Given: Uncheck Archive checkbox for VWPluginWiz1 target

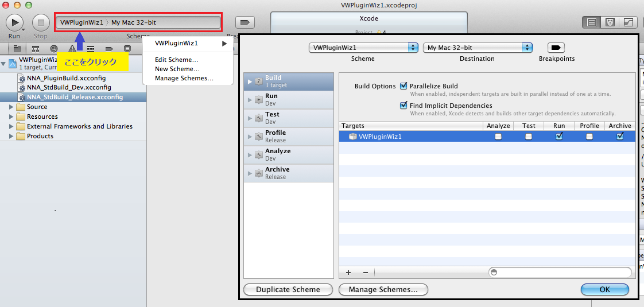Looking at the screenshot, I should [620, 136].
